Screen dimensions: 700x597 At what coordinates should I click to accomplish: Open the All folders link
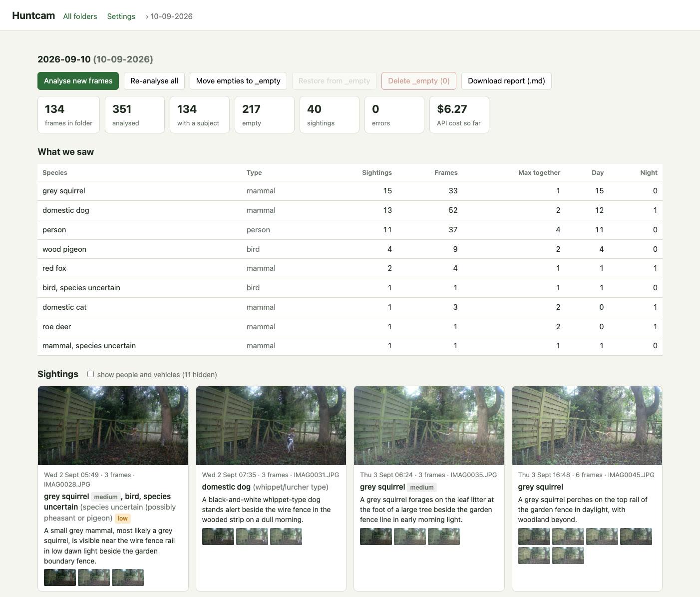[x=80, y=16]
